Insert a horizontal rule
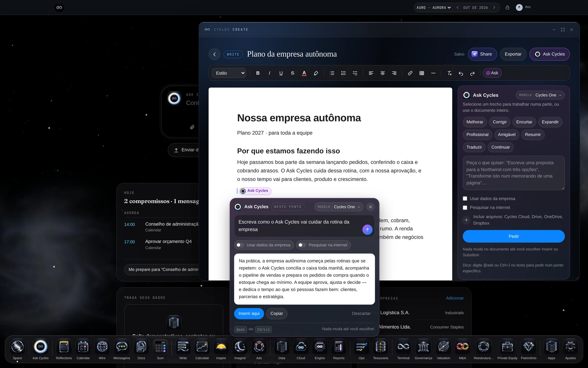The width and height of the screenshot is (588, 368). coord(433,73)
